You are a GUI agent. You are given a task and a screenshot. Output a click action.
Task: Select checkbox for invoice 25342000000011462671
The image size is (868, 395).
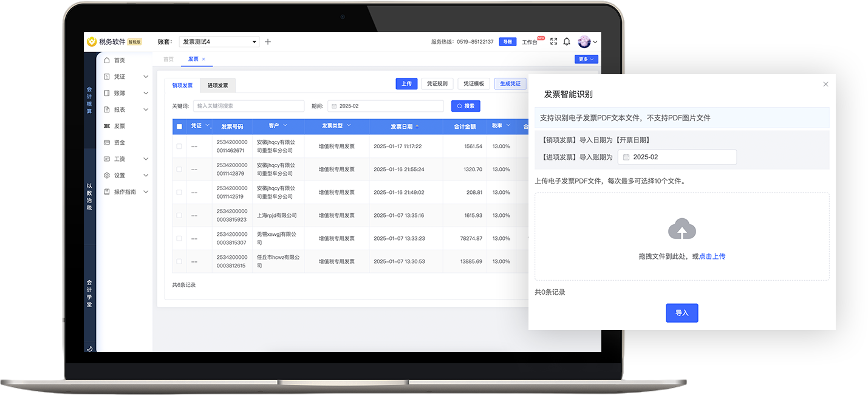pos(179,146)
